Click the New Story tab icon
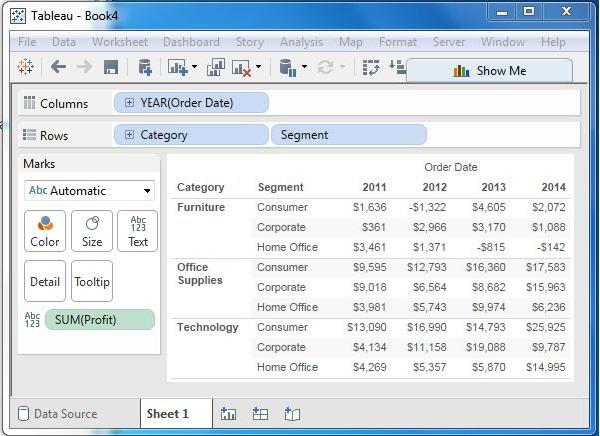The image size is (600, 436). click(x=292, y=413)
